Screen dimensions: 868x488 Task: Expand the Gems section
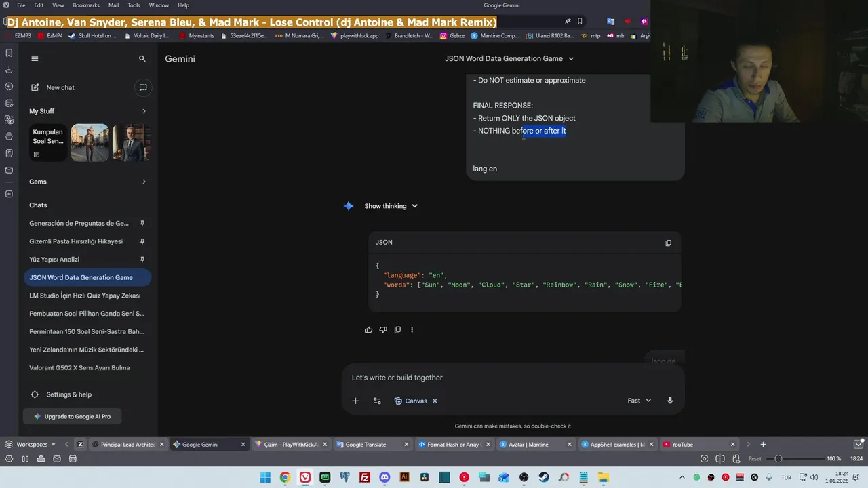144,182
